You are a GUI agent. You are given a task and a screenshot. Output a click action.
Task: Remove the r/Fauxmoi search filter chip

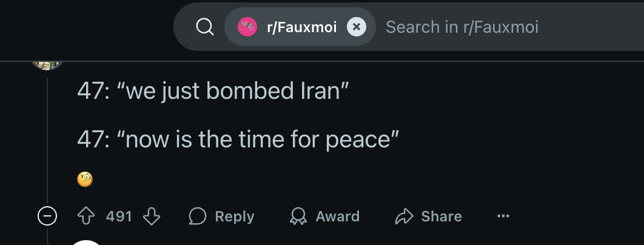pos(356,27)
